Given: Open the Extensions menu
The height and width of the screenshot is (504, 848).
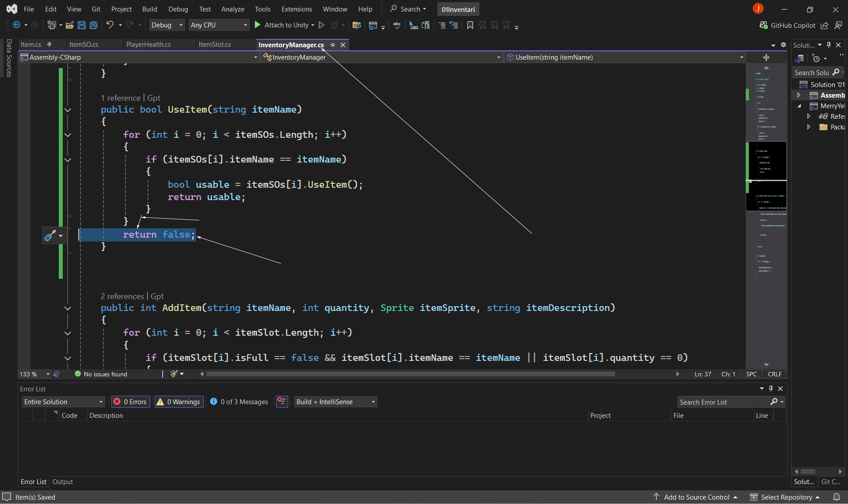Looking at the screenshot, I should pos(296,9).
